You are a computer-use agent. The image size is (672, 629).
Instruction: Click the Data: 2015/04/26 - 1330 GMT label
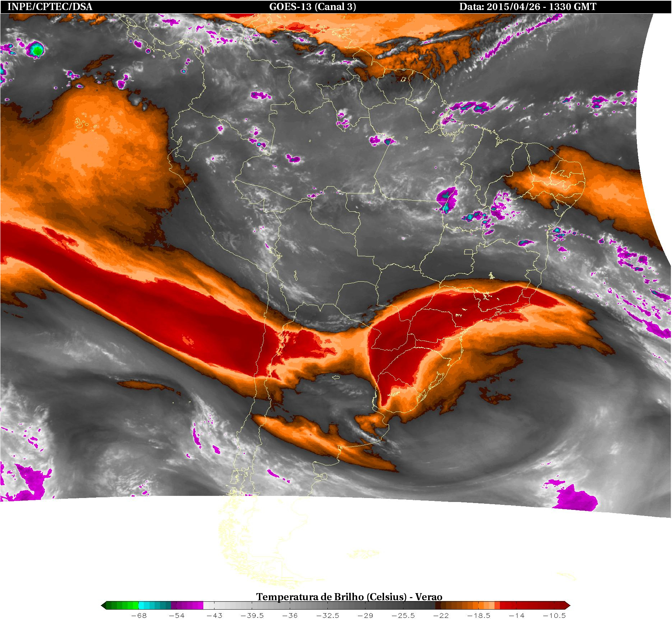pos(528,7)
